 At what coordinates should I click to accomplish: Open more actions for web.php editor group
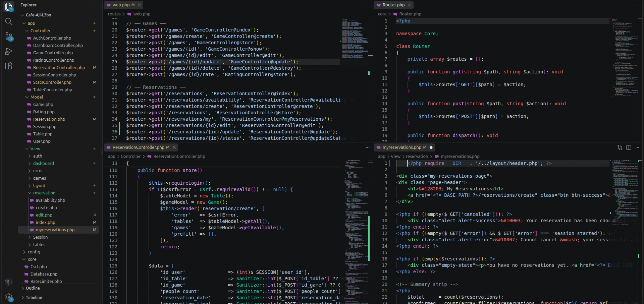367,5
